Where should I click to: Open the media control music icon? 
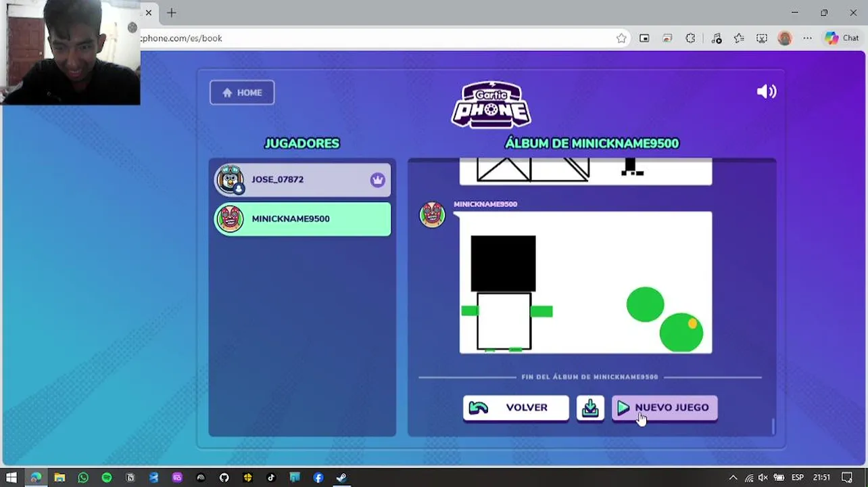click(x=717, y=39)
